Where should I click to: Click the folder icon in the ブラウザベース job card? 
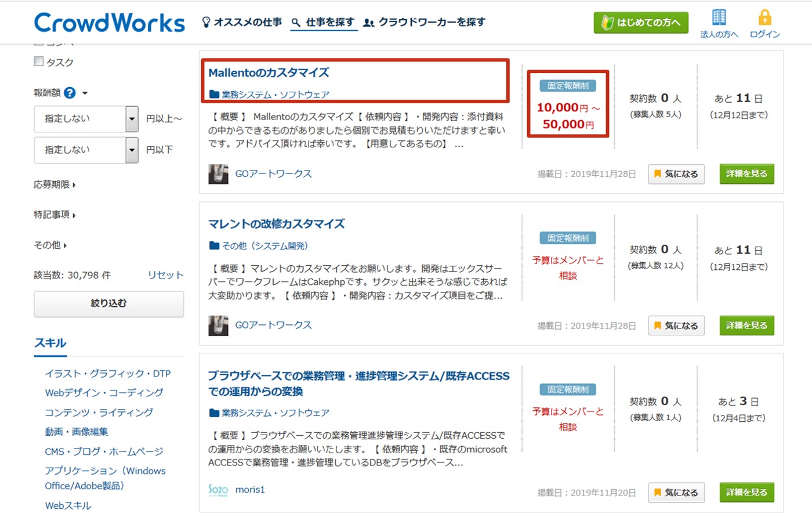click(x=214, y=413)
